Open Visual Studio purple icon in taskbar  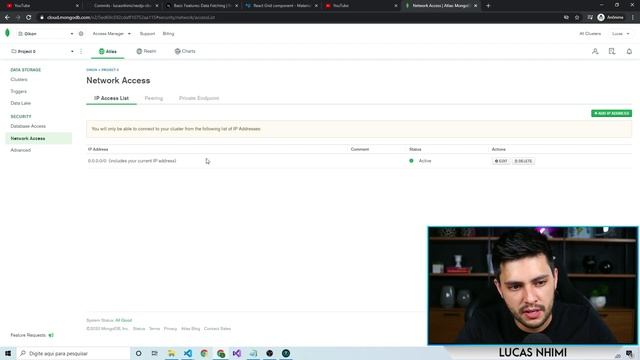tap(237, 353)
